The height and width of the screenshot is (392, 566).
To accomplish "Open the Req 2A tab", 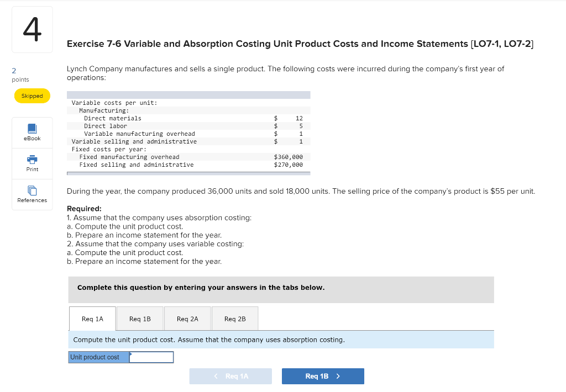I will click(187, 319).
